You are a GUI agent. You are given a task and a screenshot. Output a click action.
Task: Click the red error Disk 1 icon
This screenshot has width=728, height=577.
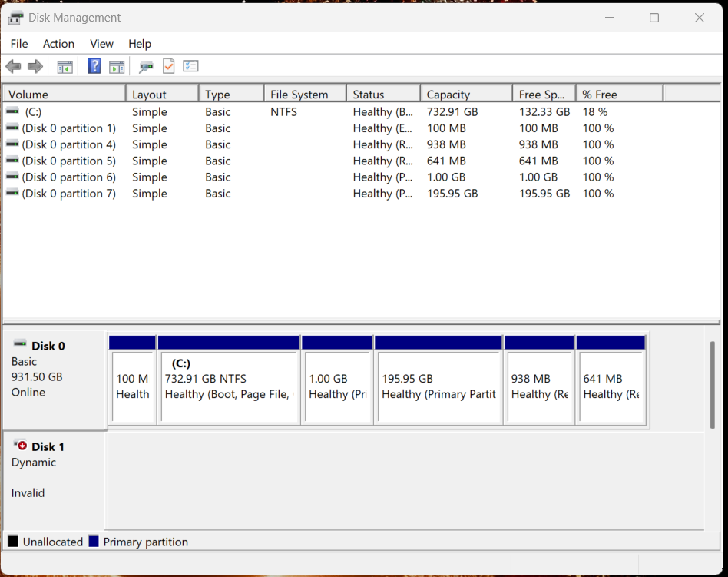20,446
